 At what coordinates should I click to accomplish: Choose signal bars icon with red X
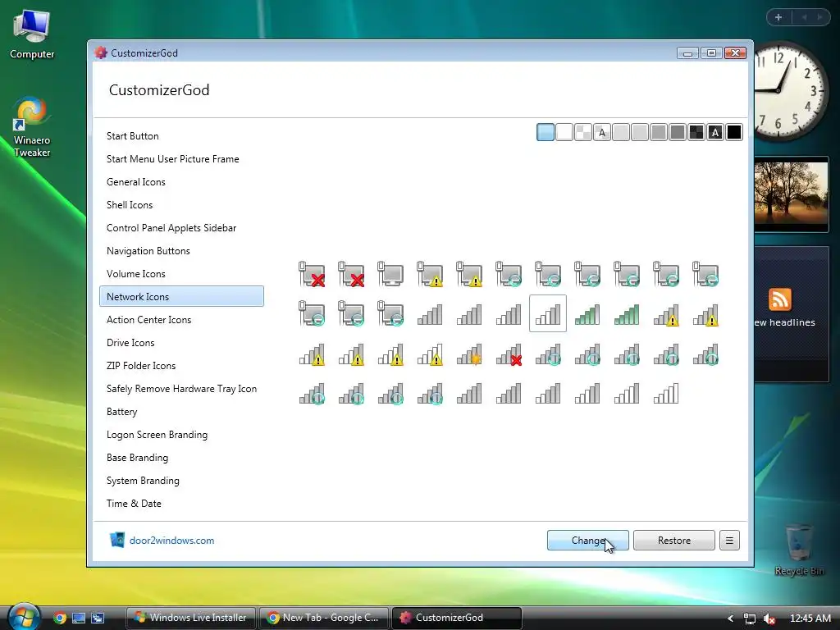click(509, 354)
